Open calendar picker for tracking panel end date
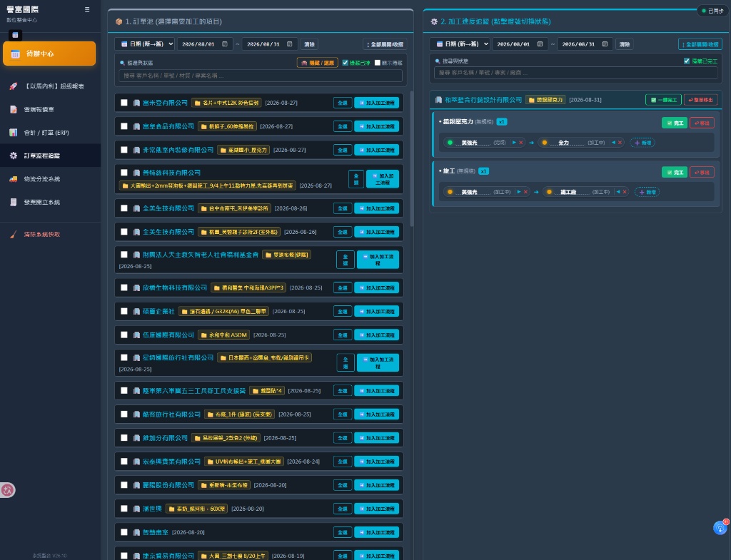Screen dimensions: 731x560 pyautogui.click(x=605, y=44)
